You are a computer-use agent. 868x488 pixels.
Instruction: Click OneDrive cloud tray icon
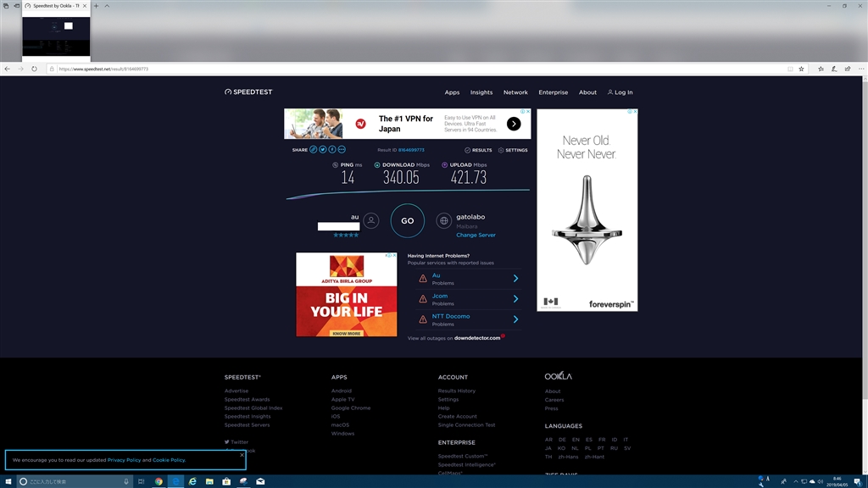tap(812, 481)
